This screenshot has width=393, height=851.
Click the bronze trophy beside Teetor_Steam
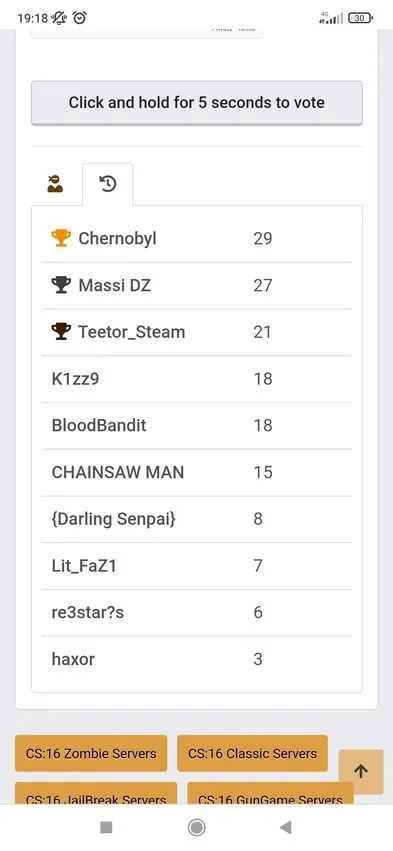tap(61, 332)
